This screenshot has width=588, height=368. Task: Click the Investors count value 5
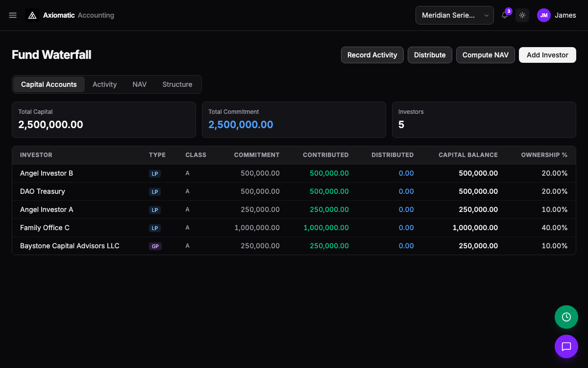(401, 125)
